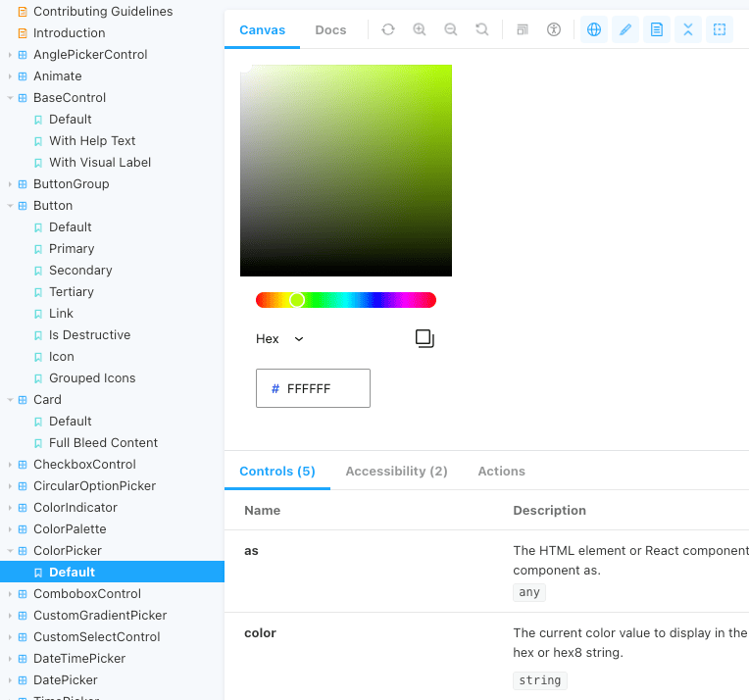Viewport: 749px width, 700px height.
Task: Click the copy color value icon
Action: [424, 338]
